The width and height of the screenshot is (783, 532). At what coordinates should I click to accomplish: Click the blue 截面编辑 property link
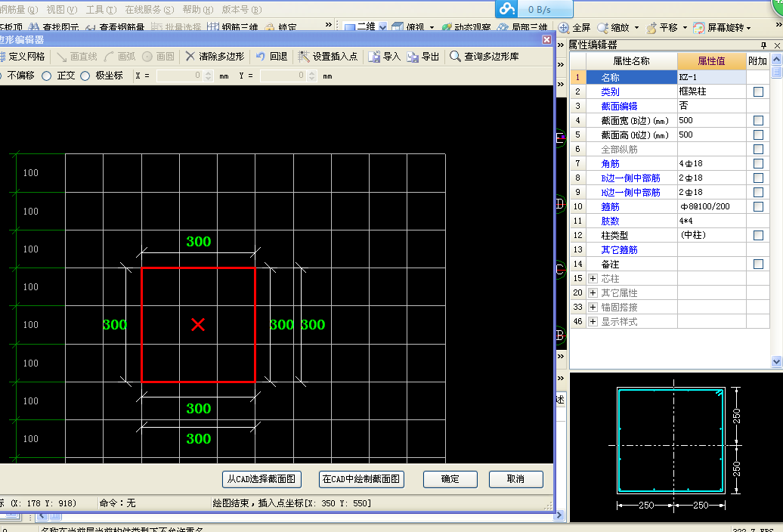coord(619,107)
